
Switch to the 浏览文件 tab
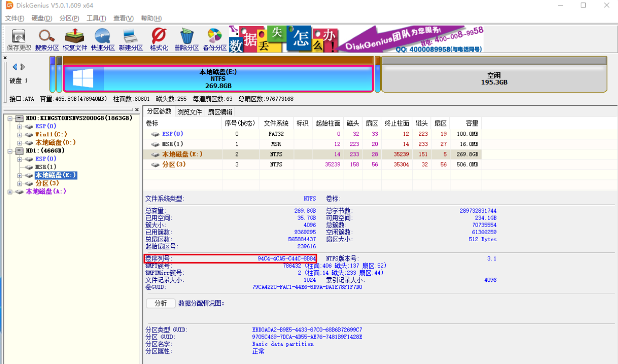point(190,112)
